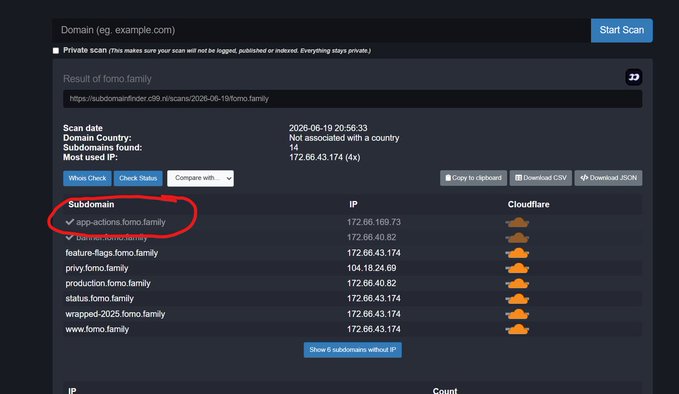The height and width of the screenshot is (394, 679).
Task: Download the results as CSV
Action: point(541,178)
